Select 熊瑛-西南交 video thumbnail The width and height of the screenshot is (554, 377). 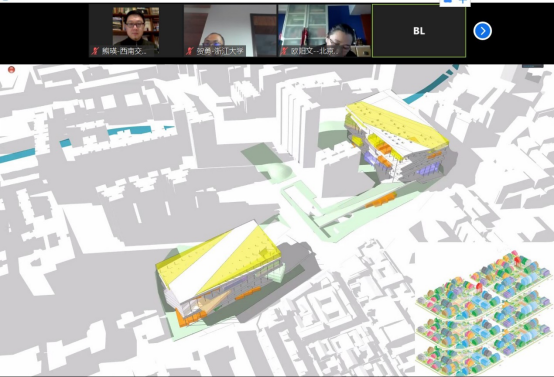[136, 31]
